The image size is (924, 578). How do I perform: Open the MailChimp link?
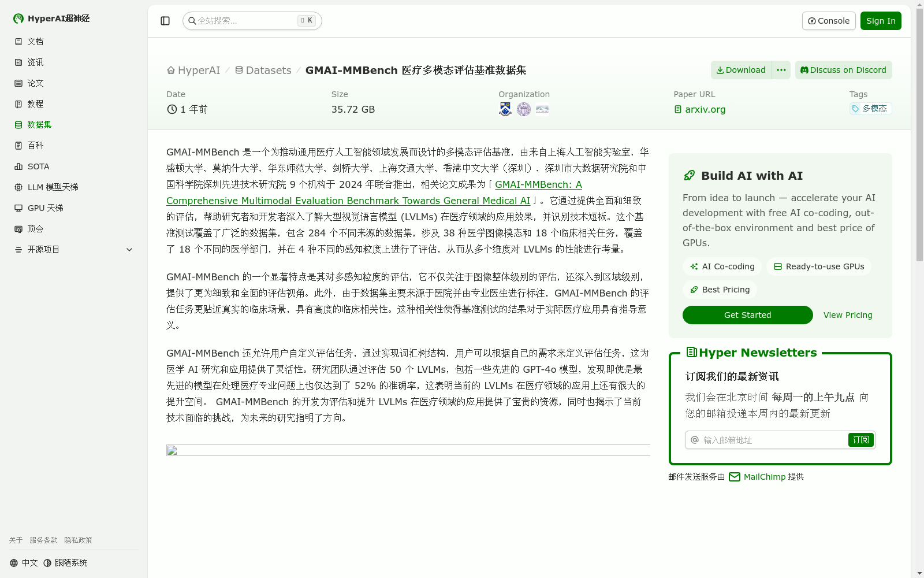[757, 477]
